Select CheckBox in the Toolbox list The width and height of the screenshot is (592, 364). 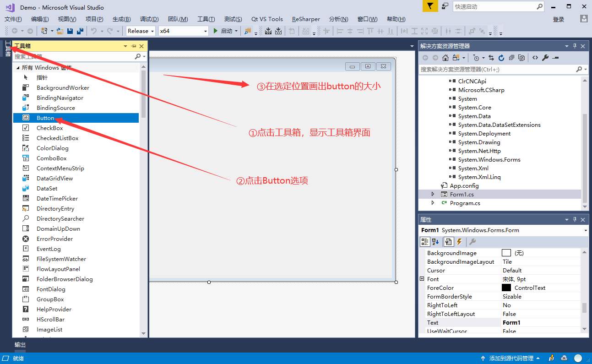coord(49,128)
